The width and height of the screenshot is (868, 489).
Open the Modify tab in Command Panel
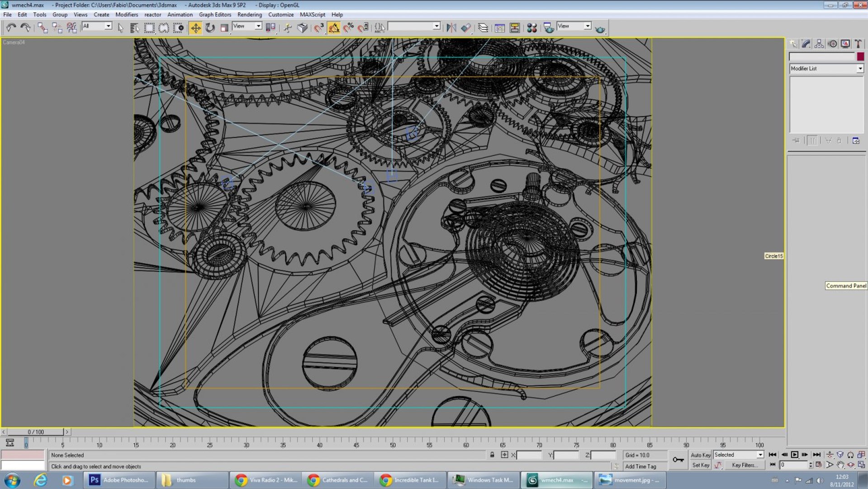(x=806, y=44)
